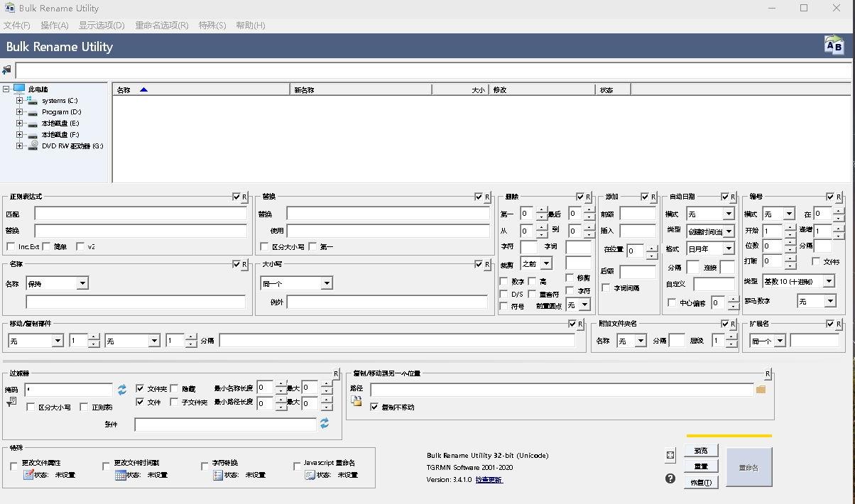The width and height of the screenshot is (855, 504).
Task: Click the 预览 button
Action: [x=701, y=451]
